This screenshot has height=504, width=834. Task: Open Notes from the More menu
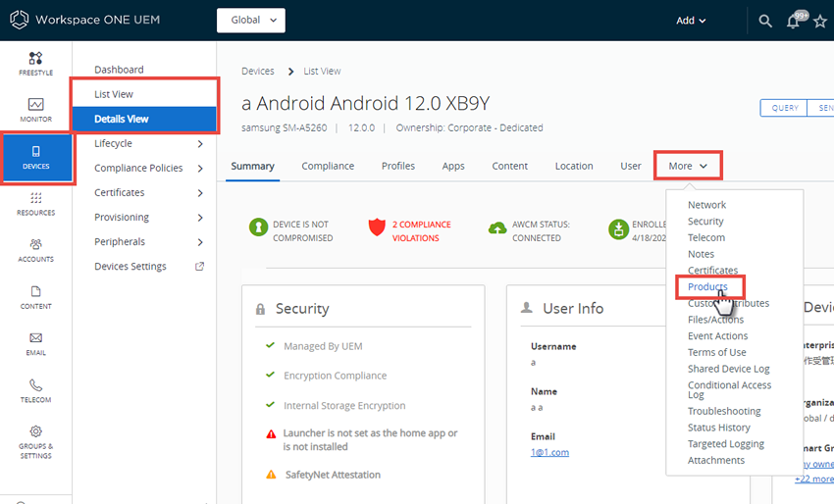[x=701, y=254]
